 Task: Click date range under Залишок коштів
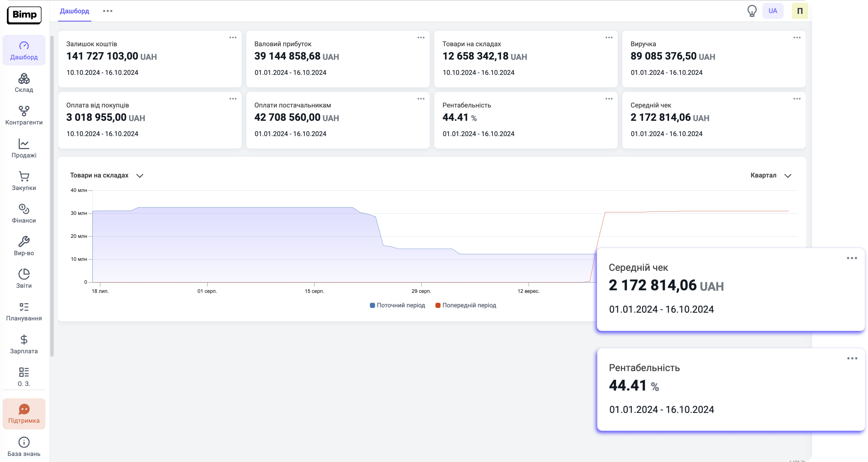coord(102,72)
